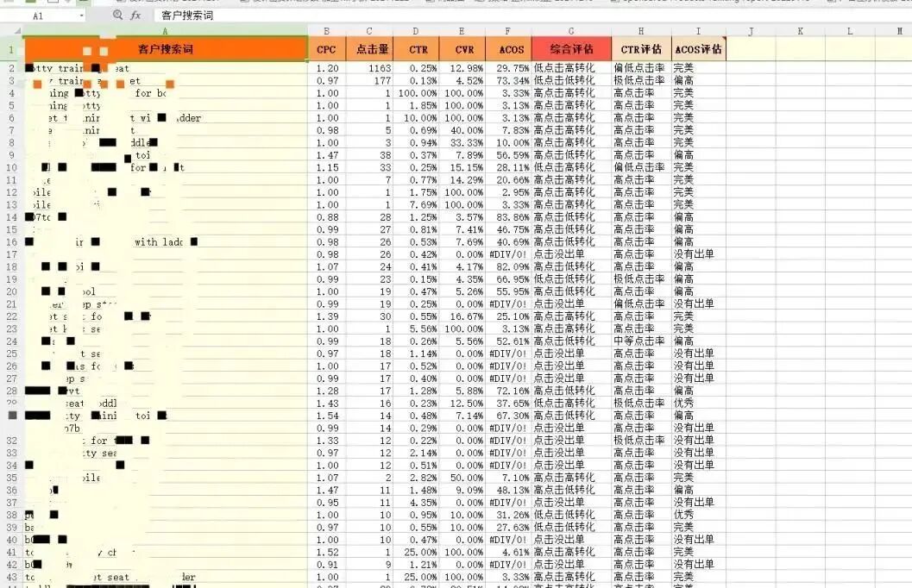912x588 pixels.
Task: Click the ACOS header cell in column F
Action: (507, 49)
